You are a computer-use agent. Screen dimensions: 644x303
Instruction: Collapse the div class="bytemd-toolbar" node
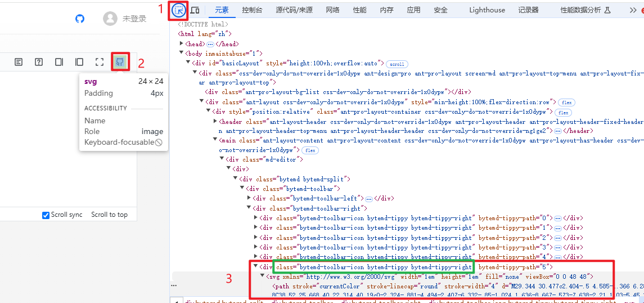[242, 189]
